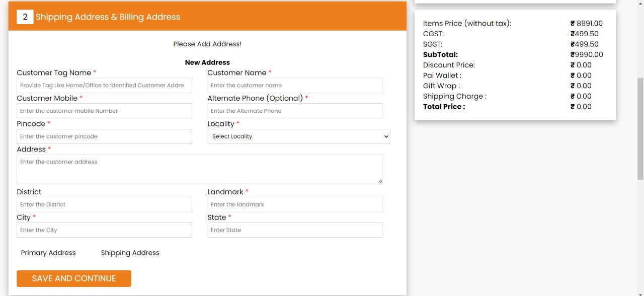Viewport: 644px width, 296px height.
Task: Click the State input field
Action: tap(295, 230)
